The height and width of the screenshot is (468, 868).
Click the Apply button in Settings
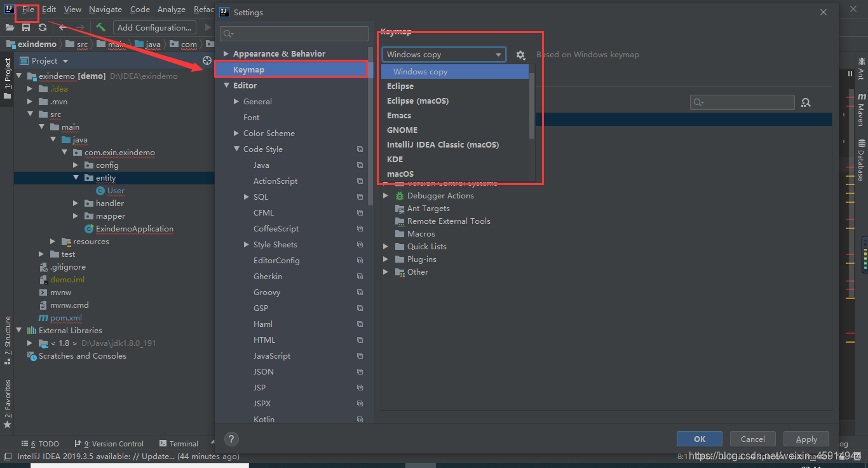pyautogui.click(x=806, y=439)
